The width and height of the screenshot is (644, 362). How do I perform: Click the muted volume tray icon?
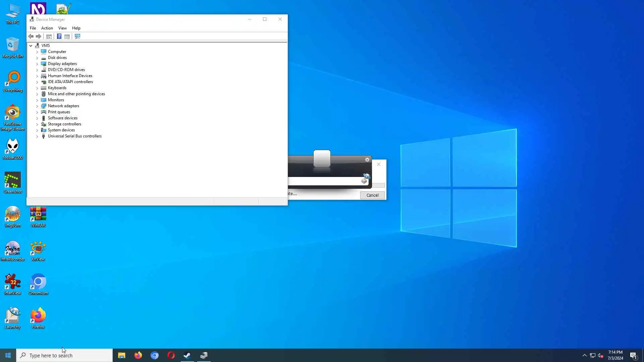(x=601, y=356)
